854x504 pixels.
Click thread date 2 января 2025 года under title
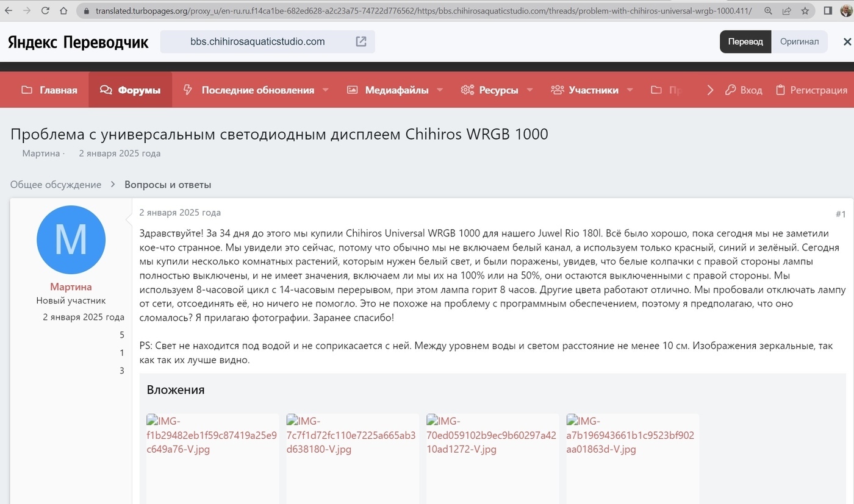point(120,154)
